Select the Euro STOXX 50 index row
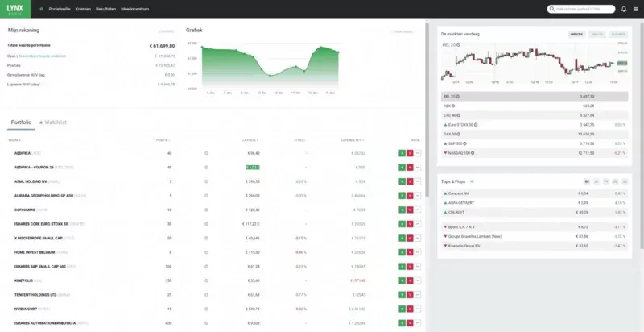This screenshot has width=644, height=332. [535, 124]
